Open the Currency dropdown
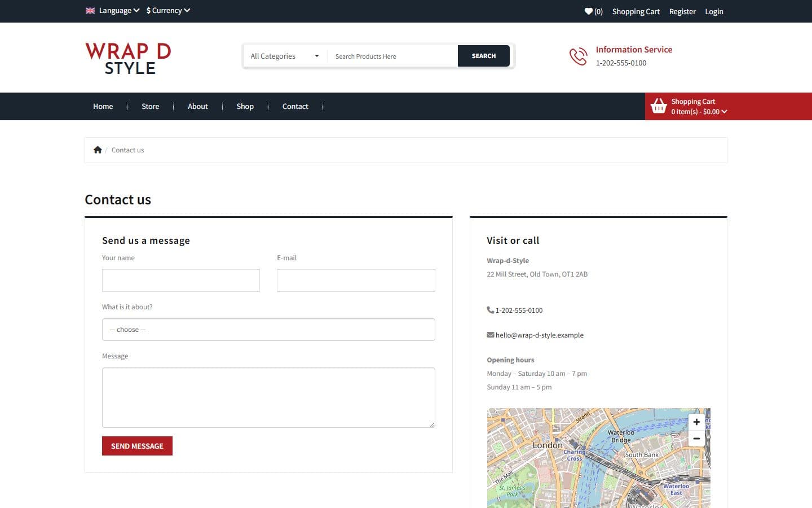The image size is (812, 508). [168, 11]
